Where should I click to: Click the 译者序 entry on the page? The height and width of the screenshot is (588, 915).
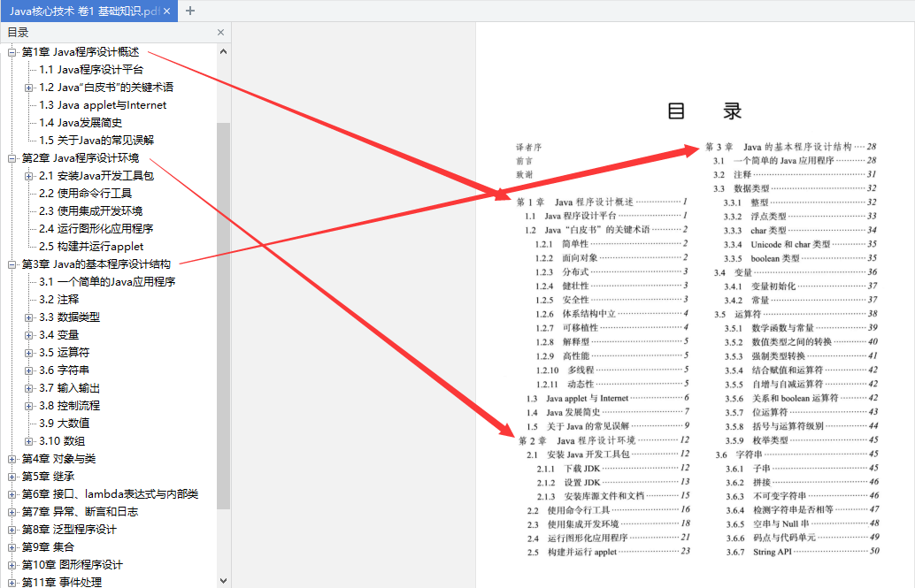click(528, 147)
